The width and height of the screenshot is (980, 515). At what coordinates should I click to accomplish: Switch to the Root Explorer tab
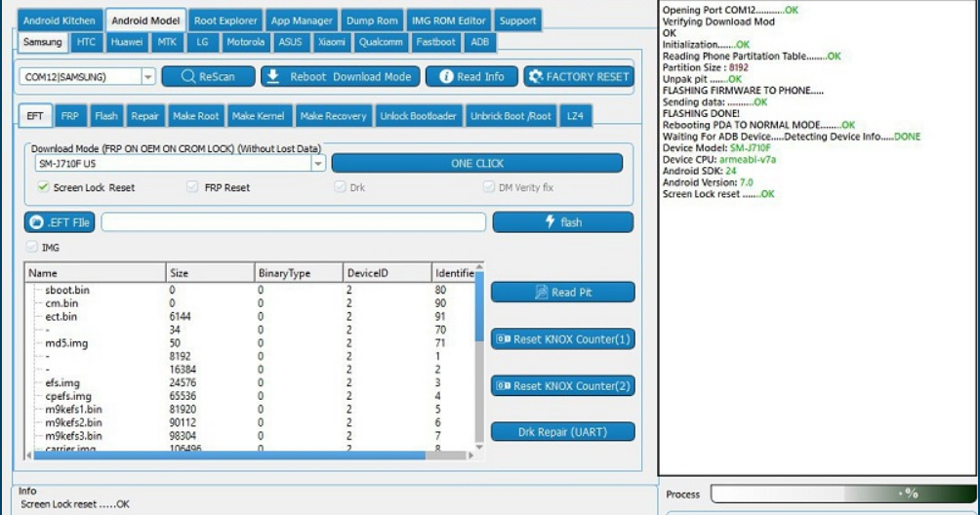(225, 20)
